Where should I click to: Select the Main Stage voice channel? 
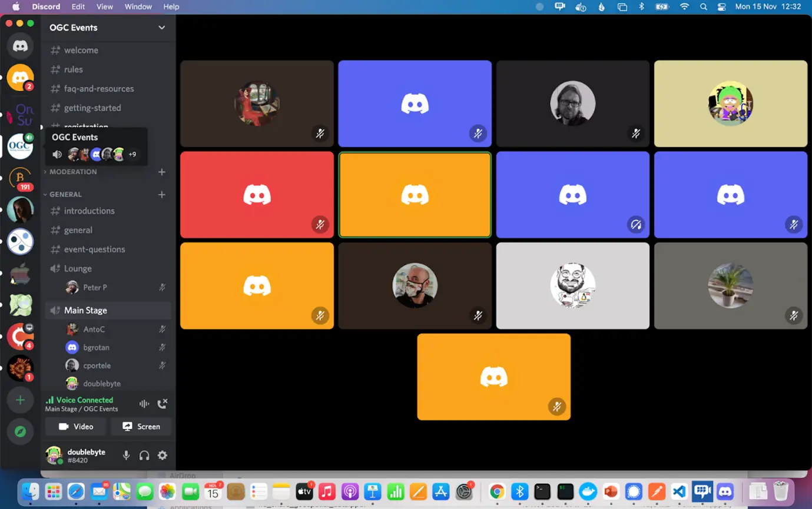tap(108, 310)
